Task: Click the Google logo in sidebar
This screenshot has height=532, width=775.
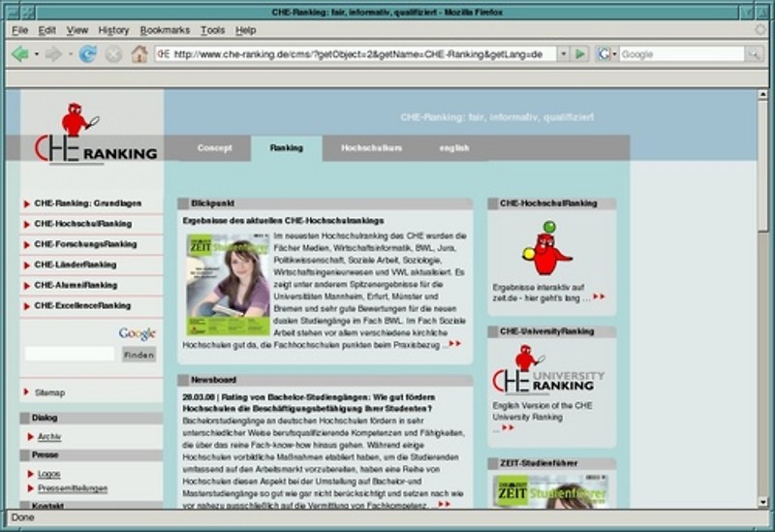Action: [137, 333]
